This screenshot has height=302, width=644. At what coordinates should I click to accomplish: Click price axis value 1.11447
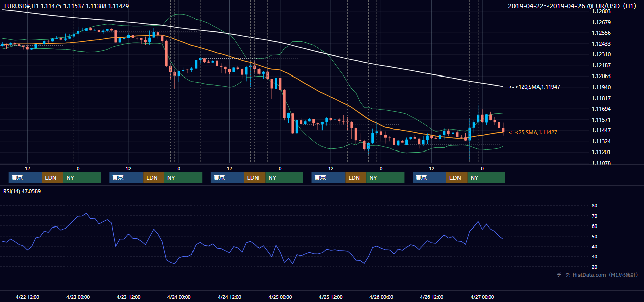(x=602, y=130)
